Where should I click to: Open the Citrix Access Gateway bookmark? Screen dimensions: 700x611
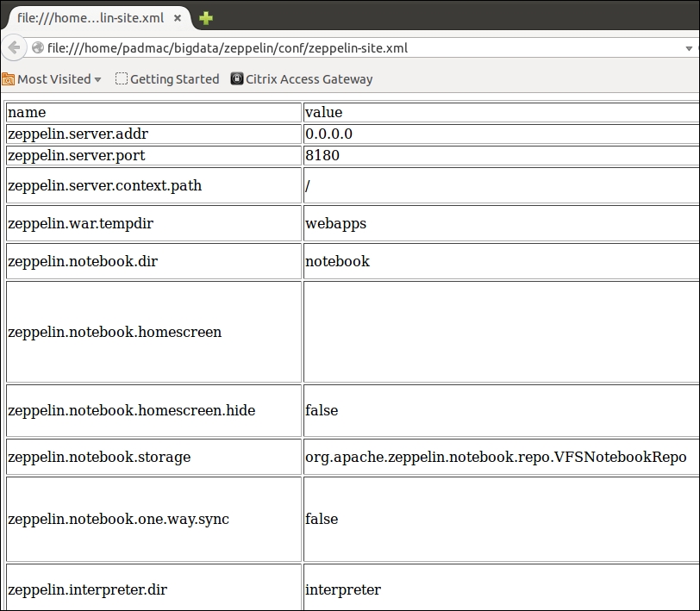click(x=302, y=79)
